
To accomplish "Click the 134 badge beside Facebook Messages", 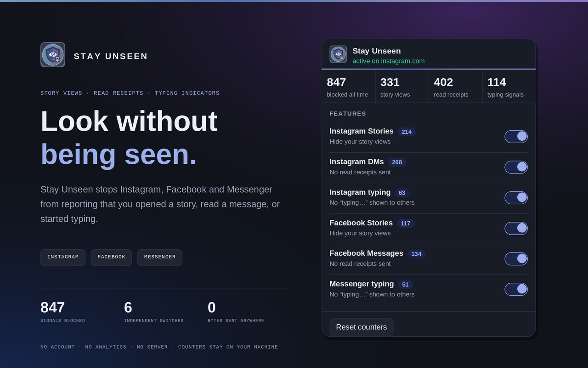I will (x=416, y=254).
